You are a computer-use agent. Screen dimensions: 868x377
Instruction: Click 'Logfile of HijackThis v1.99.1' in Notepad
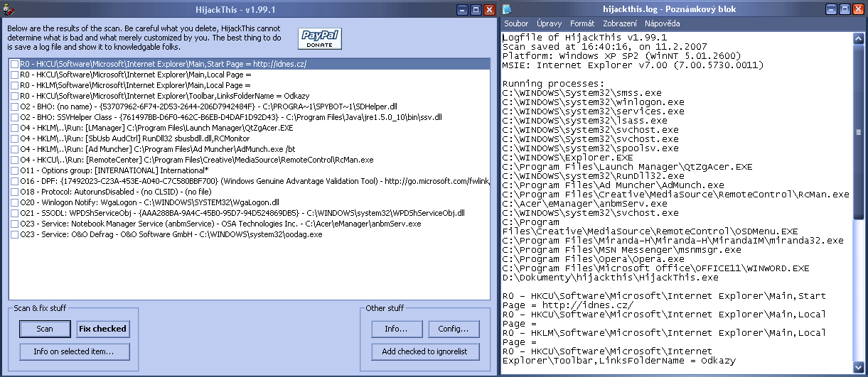(584, 37)
